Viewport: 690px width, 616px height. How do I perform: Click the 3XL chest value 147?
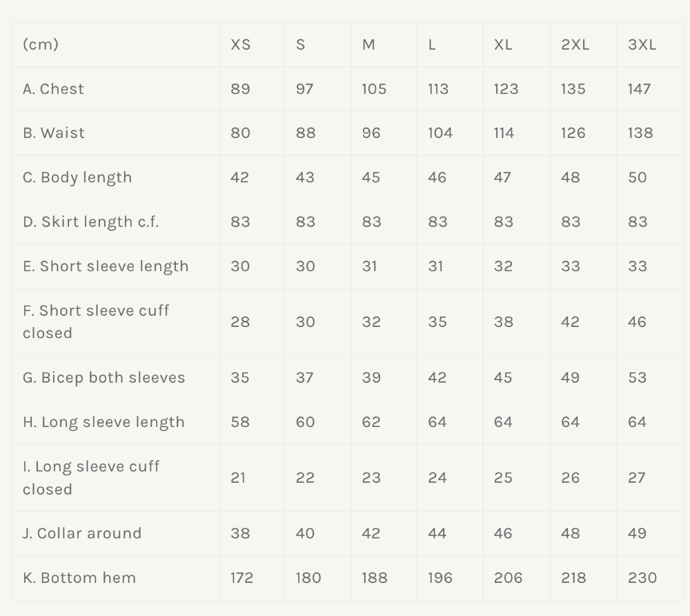[x=639, y=89]
